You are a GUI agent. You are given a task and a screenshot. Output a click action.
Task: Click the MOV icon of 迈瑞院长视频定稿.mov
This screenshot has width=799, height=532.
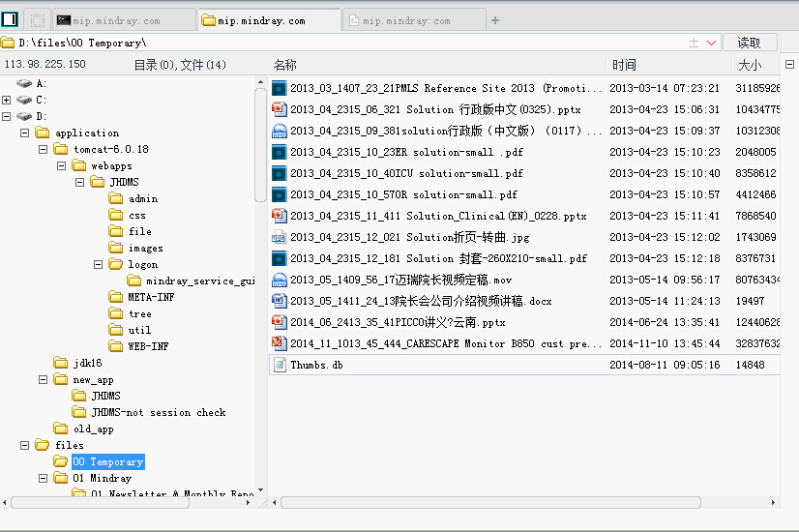tap(279, 280)
